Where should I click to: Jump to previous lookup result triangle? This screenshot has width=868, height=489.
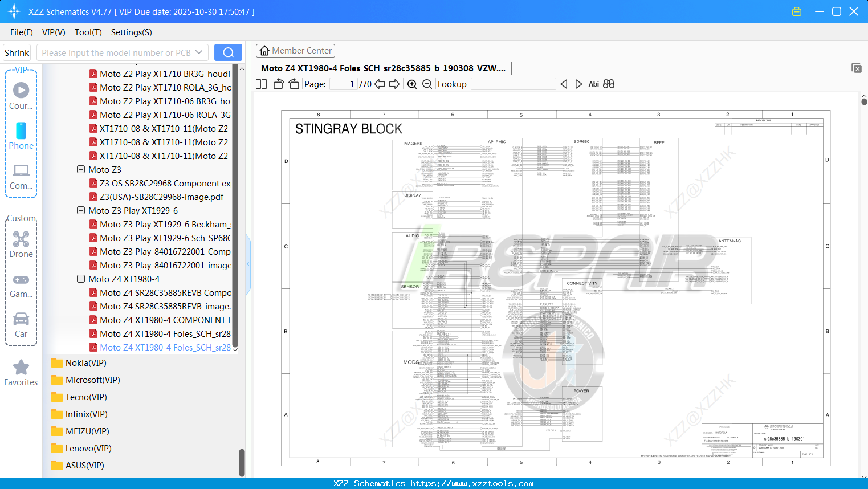point(564,84)
